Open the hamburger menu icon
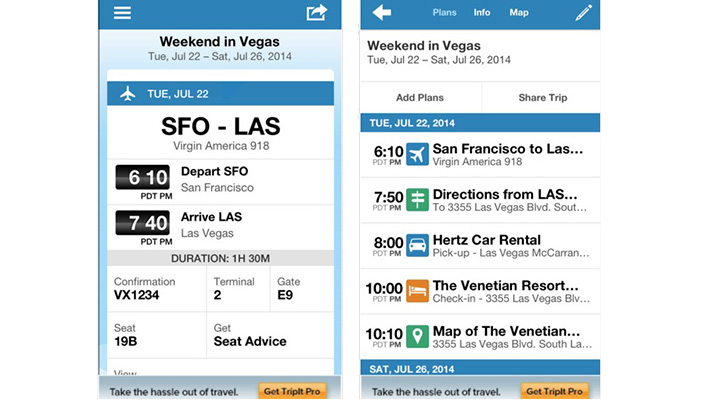 pyautogui.click(x=122, y=13)
